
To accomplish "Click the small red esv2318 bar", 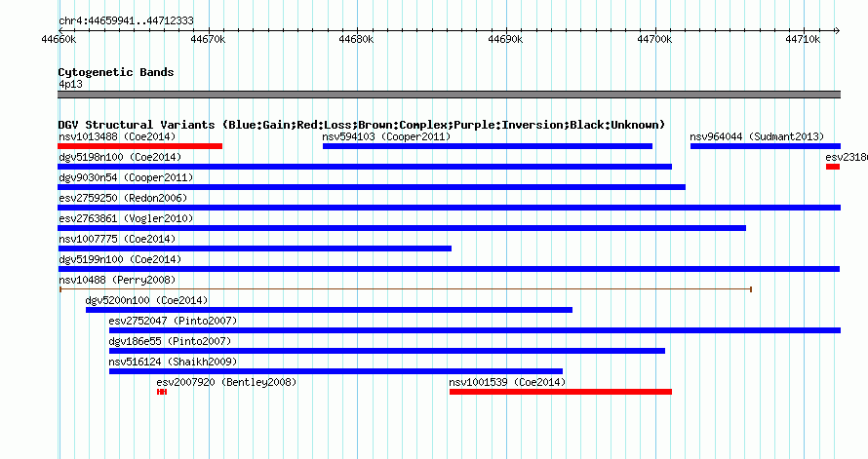I will tap(833, 167).
